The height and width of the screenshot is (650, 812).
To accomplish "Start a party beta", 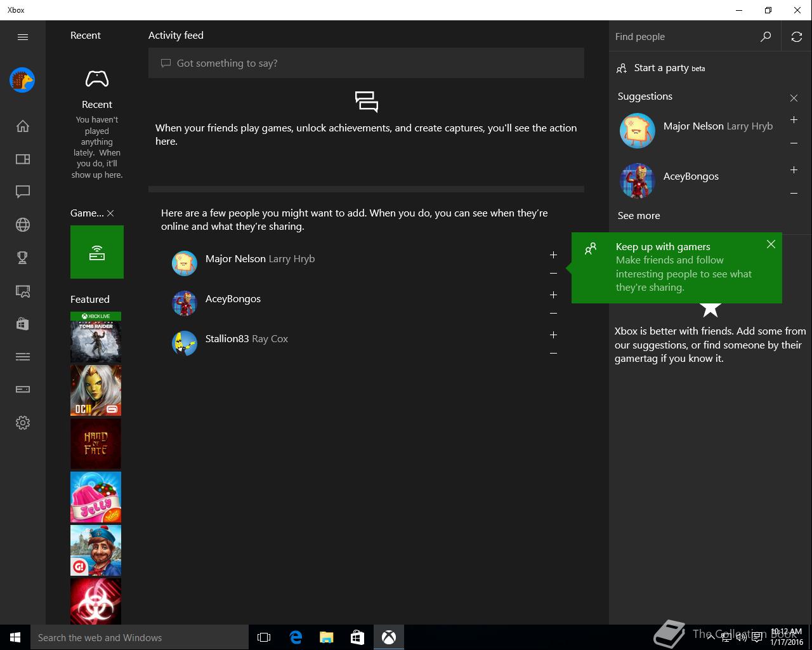I will pos(661,68).
